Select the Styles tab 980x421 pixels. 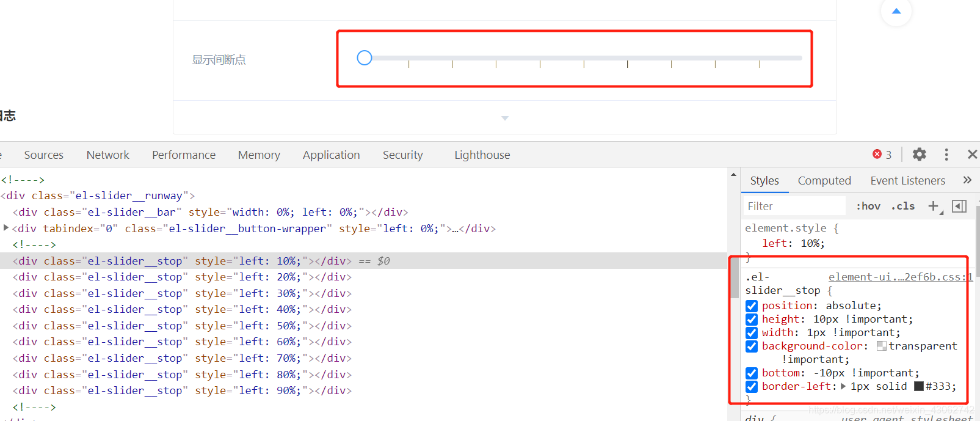764,181
